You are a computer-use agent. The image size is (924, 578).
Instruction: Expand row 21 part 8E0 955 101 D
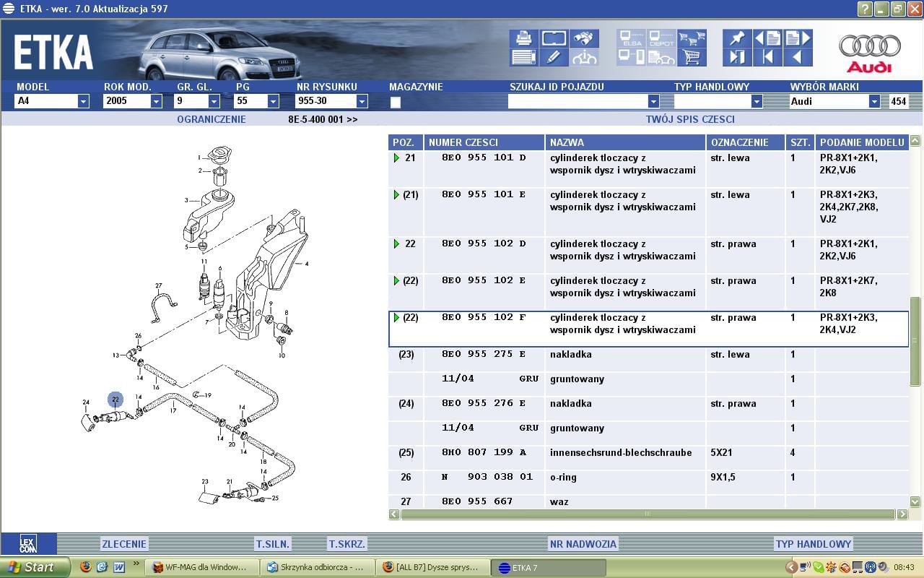click(x=396, y=158)
